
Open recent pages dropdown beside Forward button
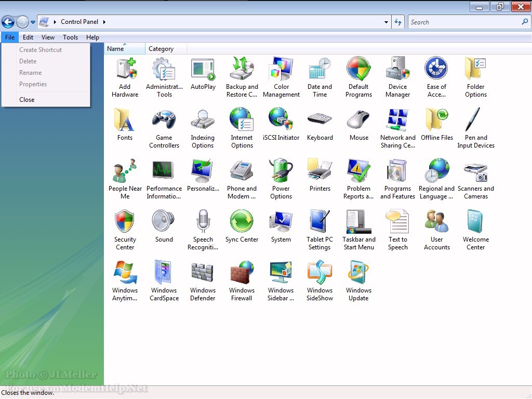(x=33, y=22)
